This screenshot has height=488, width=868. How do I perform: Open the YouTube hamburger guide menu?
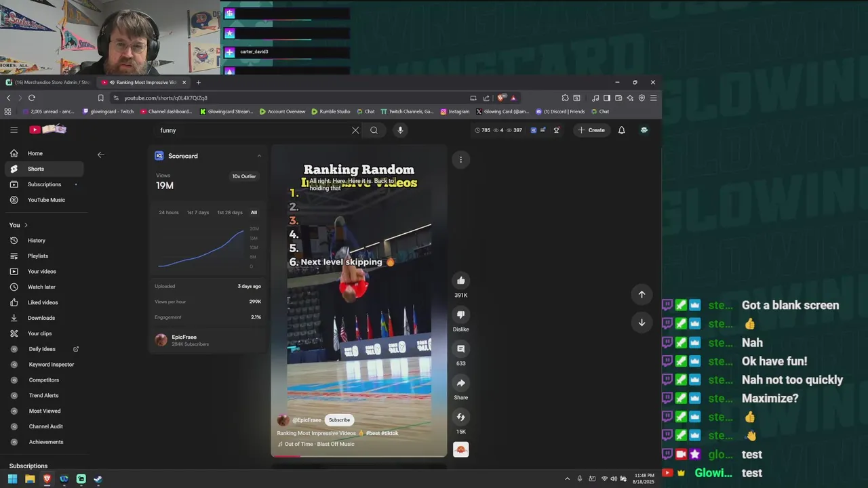coord(14,130)
